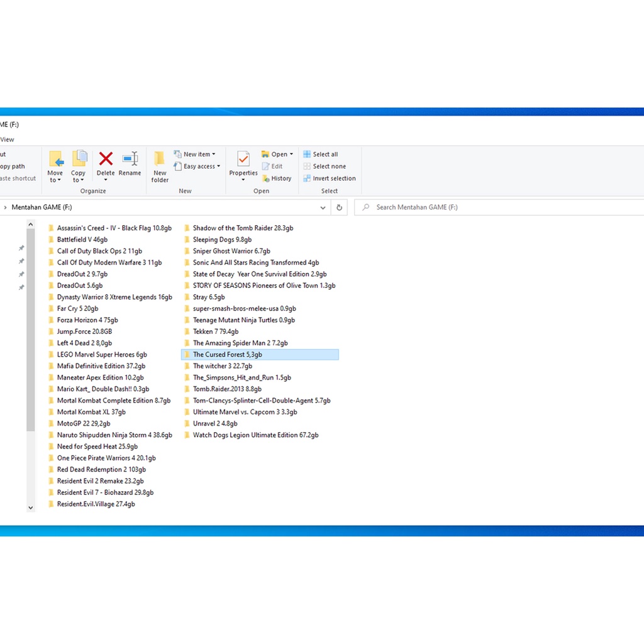Click the first quick access pin icon
Image resolution: width=644 pixels, height=644 pixels.
click(21, 248)
